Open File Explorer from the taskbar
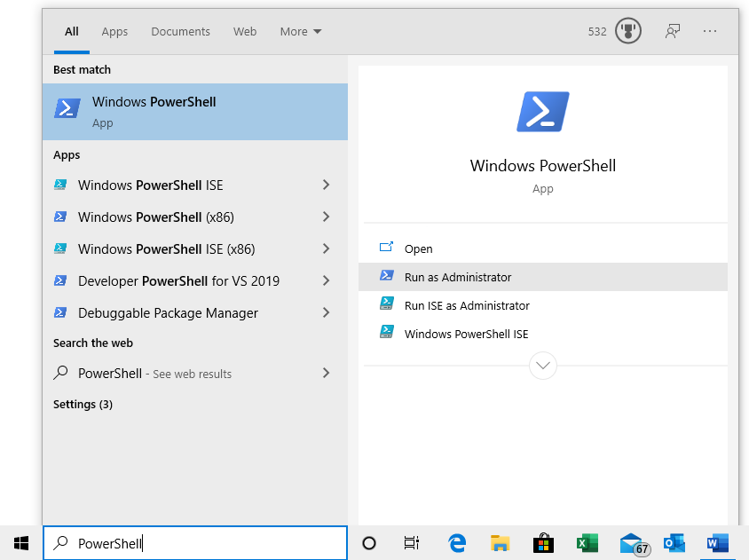Image resolution: width=749 pixels, height=560 pixels. click(x=501, y=543)
